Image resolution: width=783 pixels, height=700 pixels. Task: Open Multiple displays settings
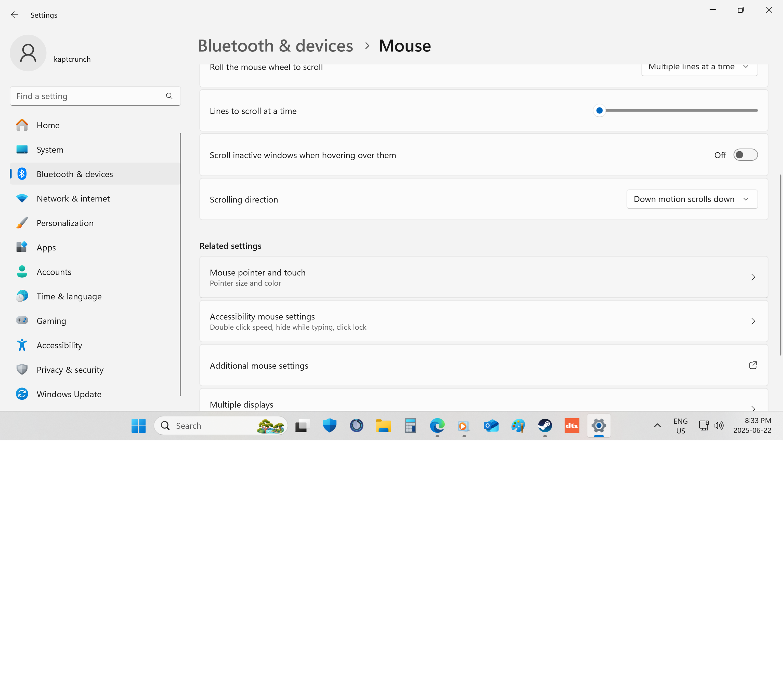click(x=484, y=400)
